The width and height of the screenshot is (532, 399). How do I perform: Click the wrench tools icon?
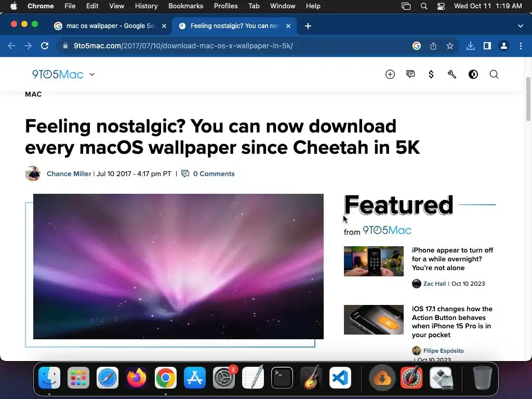(x=452, y=74)
